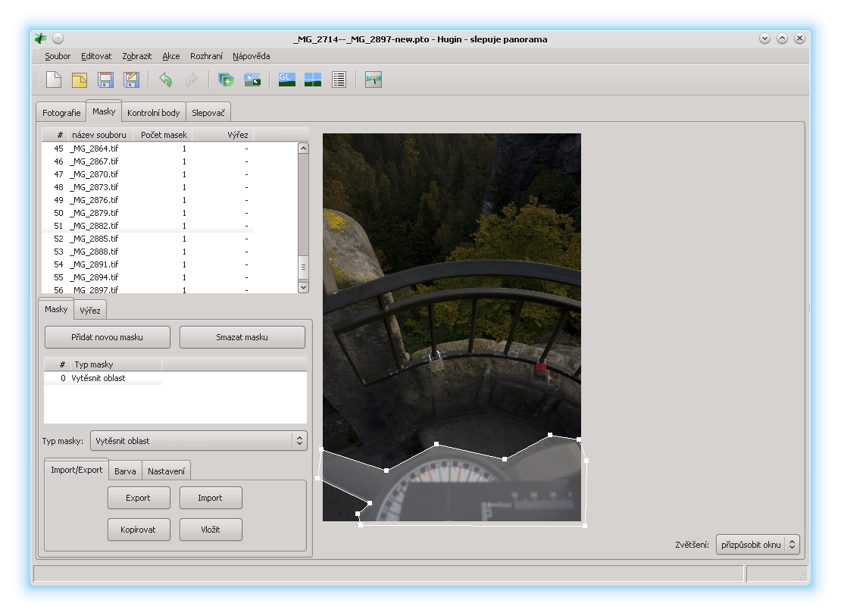This screenshot has width=841, height=616.
Task: Click the Open project folder icon
Action: [80, 80]
